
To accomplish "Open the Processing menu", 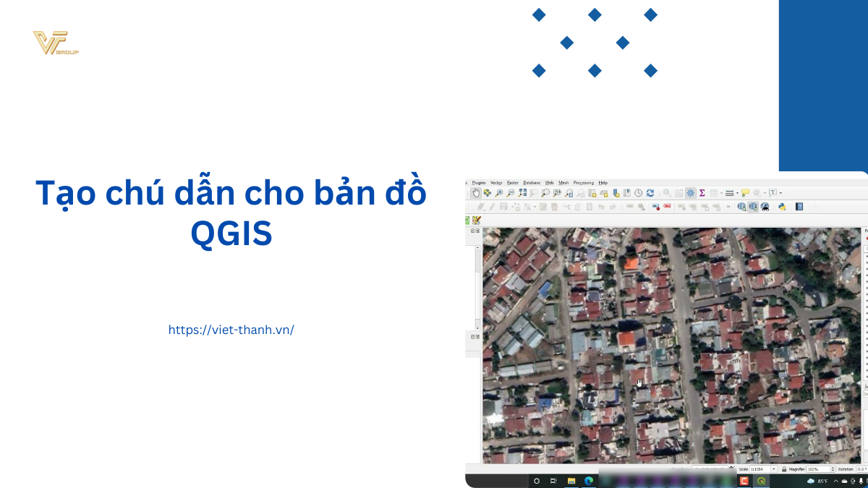I will (583, 183).
